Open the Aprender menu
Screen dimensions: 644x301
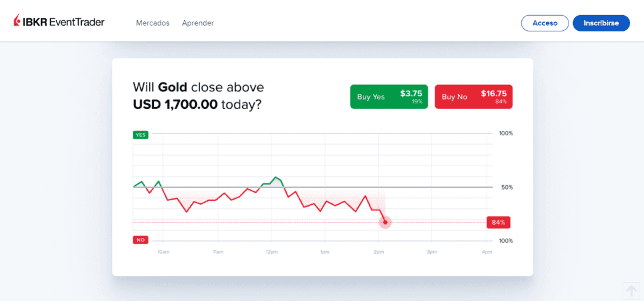pos(198,23)
